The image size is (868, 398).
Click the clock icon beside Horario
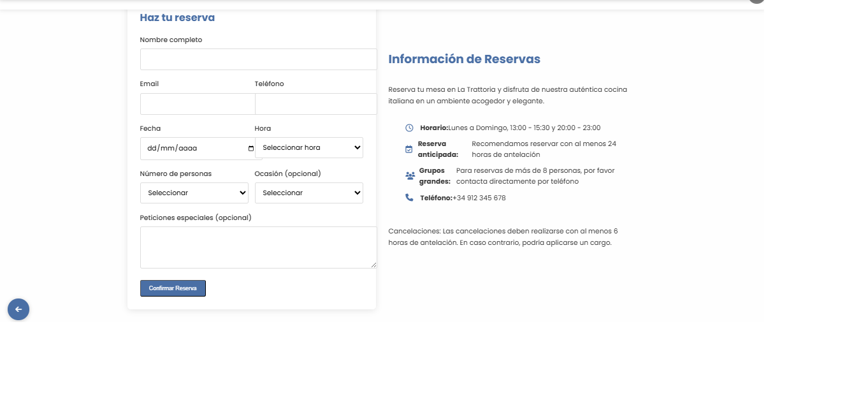(x=409, y=128)
